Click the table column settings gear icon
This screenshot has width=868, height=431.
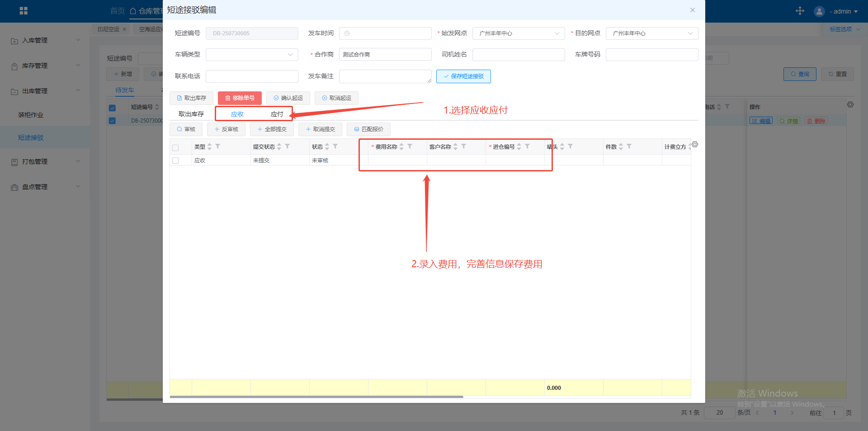click(x=695, y=145)
